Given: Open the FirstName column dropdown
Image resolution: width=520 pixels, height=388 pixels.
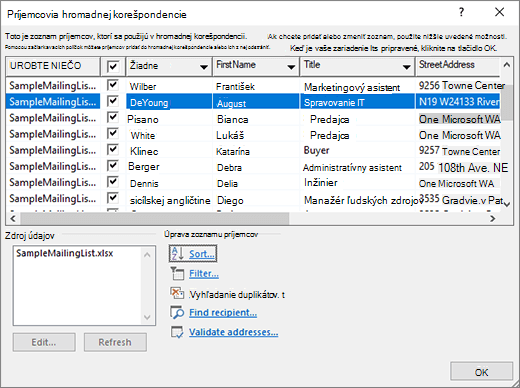Looking at the screenshot, I should (x=291, y=67).
